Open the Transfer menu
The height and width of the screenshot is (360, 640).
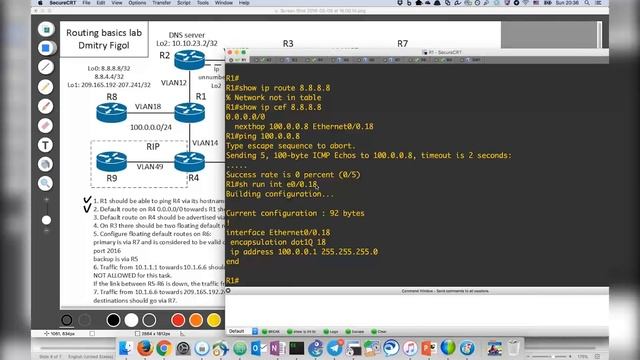(x=162, y=3)
